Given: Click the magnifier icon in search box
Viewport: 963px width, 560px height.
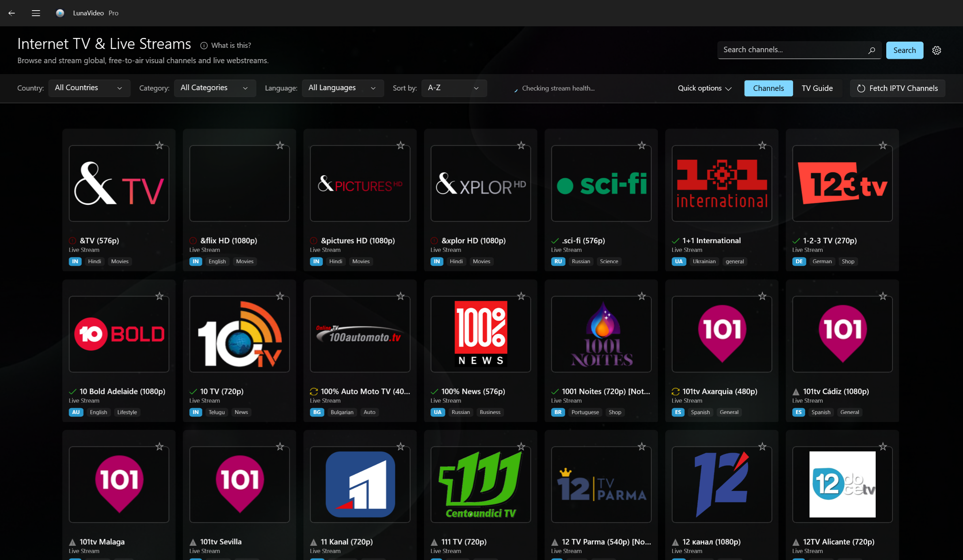Looking at the screenshot, I should pos(872,50).
